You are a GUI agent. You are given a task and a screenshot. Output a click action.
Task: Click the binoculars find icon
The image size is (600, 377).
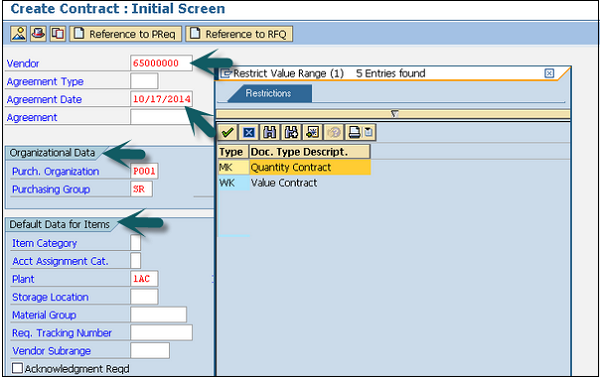[x=270, y=132]
